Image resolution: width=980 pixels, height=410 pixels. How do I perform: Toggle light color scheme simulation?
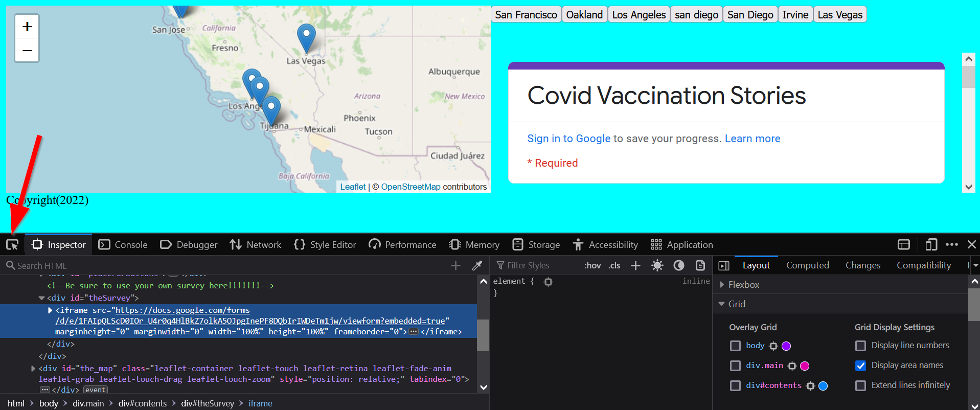tap(657, 265)
